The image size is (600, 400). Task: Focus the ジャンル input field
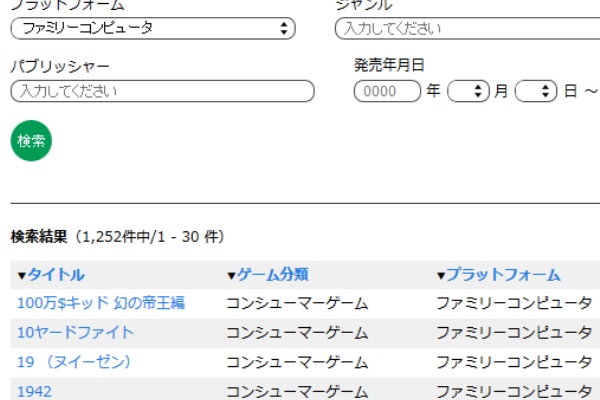(467, 28)
